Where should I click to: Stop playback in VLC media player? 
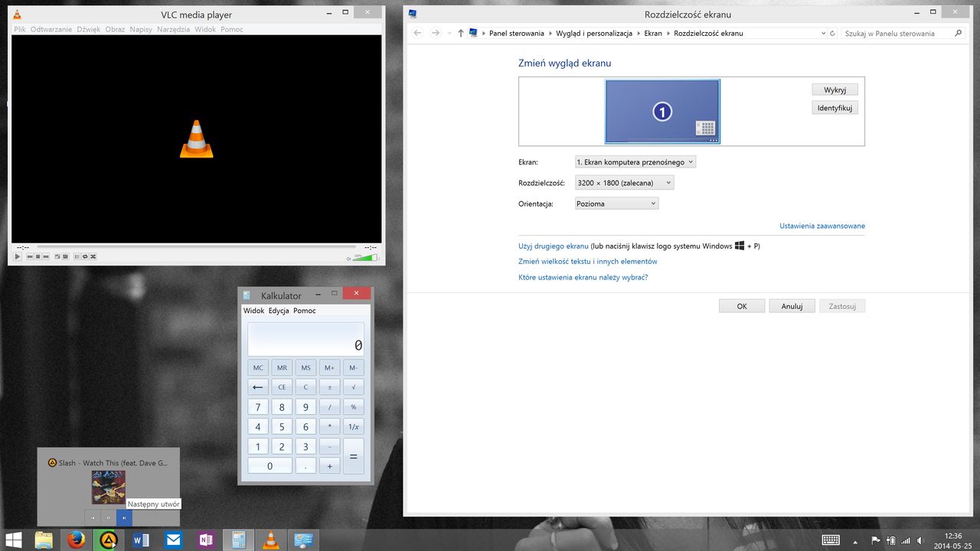[38, 256]
